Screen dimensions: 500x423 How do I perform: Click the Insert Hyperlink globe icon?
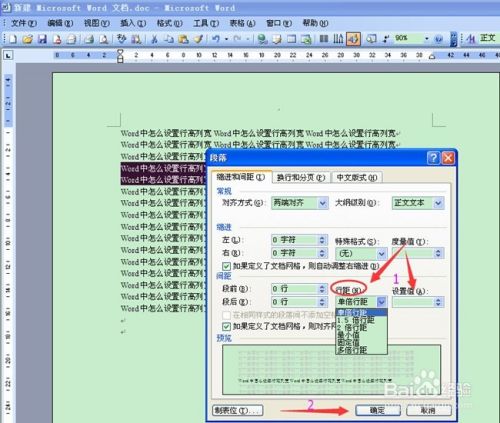[263, 39]
